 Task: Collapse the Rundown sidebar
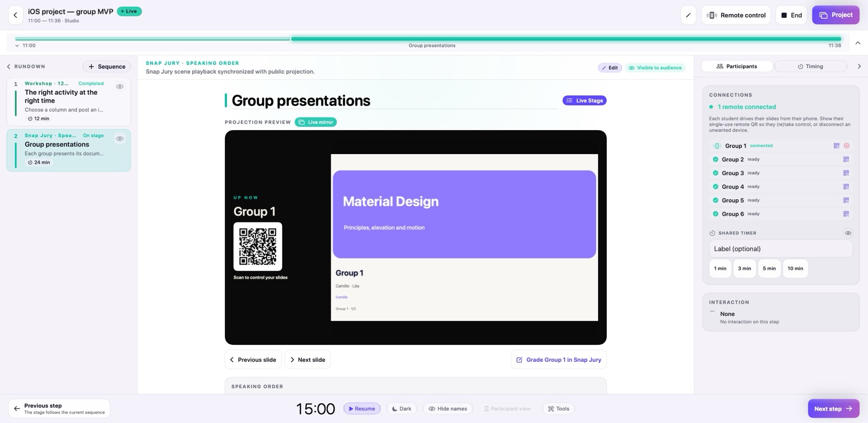pyautogui.click(x=9, y=67)
